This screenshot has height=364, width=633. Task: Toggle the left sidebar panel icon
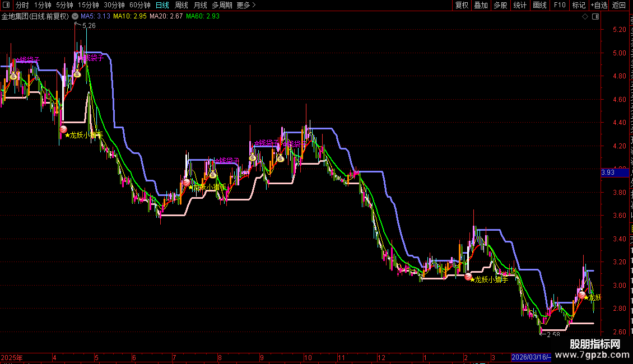6,5
